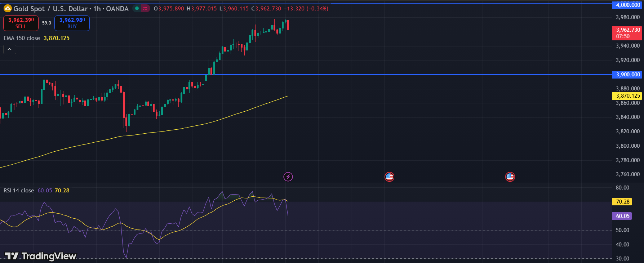
Task: Click the red 3,962.730 current price label
Action: point(628,33)
